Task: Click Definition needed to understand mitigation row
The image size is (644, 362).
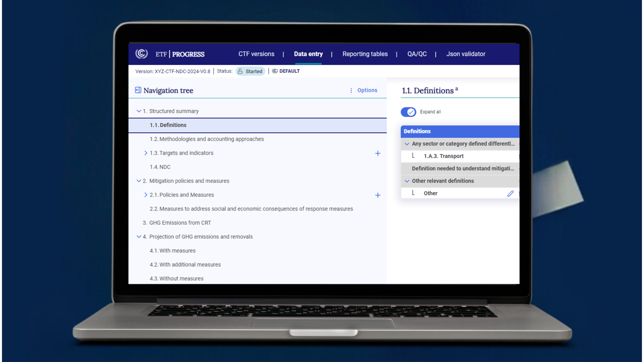Action: tap(460, 169)
